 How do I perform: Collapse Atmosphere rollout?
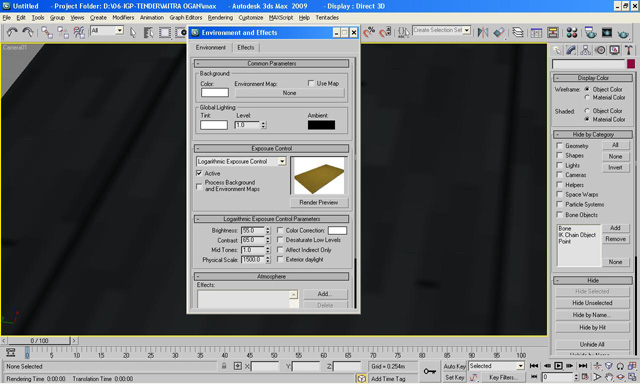271,277
